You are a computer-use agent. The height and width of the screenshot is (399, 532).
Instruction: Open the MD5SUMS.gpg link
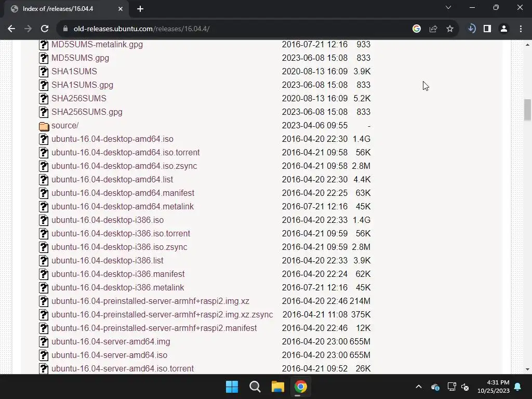[x=81, y=58]
